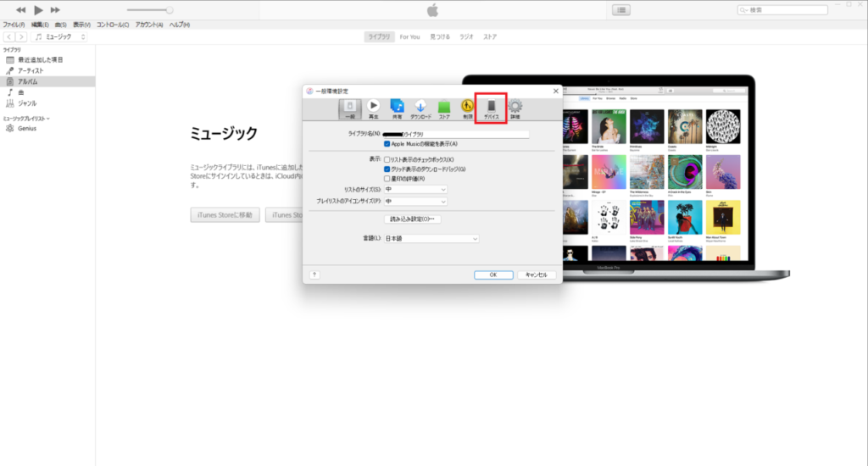
Task: Adjust the volume slider
Action: 149,10
